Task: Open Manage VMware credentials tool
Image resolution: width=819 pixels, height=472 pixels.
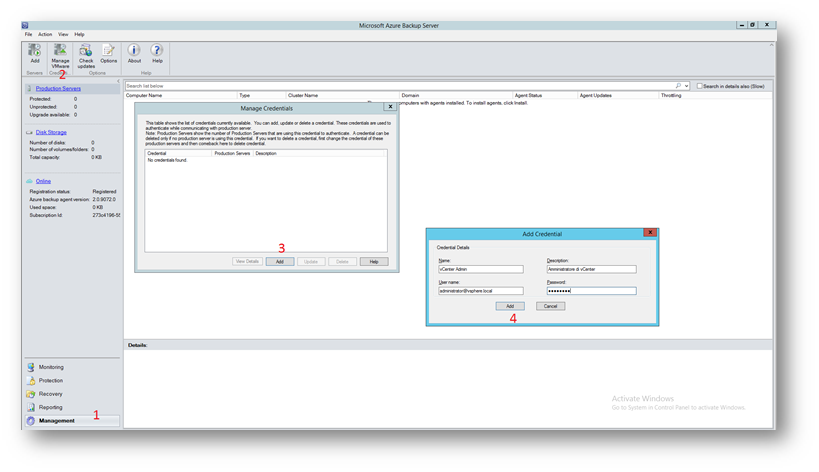Action: point(60,55)
